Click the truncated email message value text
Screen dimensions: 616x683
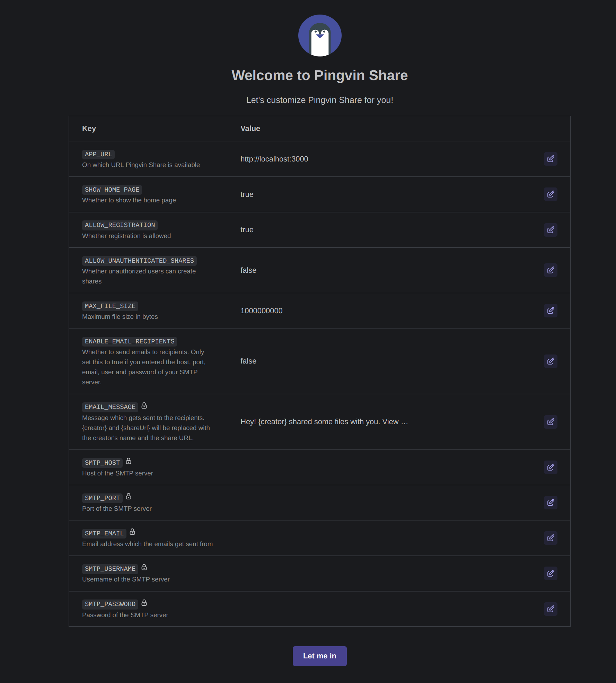[x=324, y=422]
